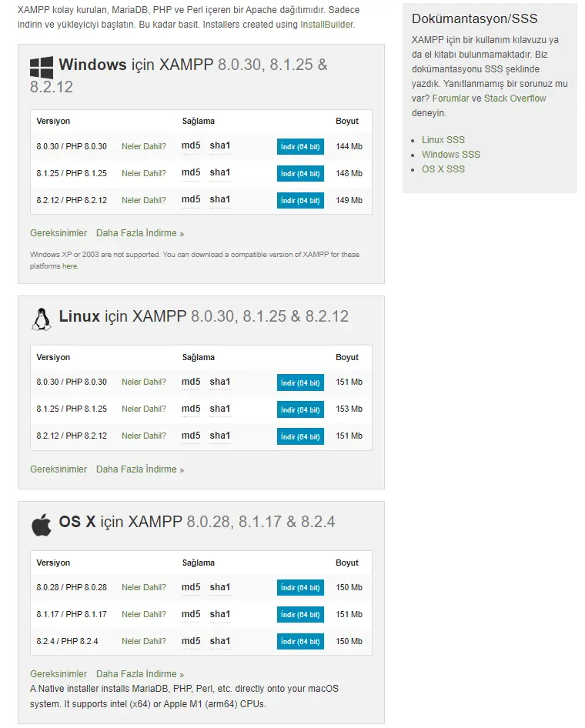Open Neler Dahil for OS X 8.0.28
The height and width of the screenshot is (728, 585).
pos(143,587)
